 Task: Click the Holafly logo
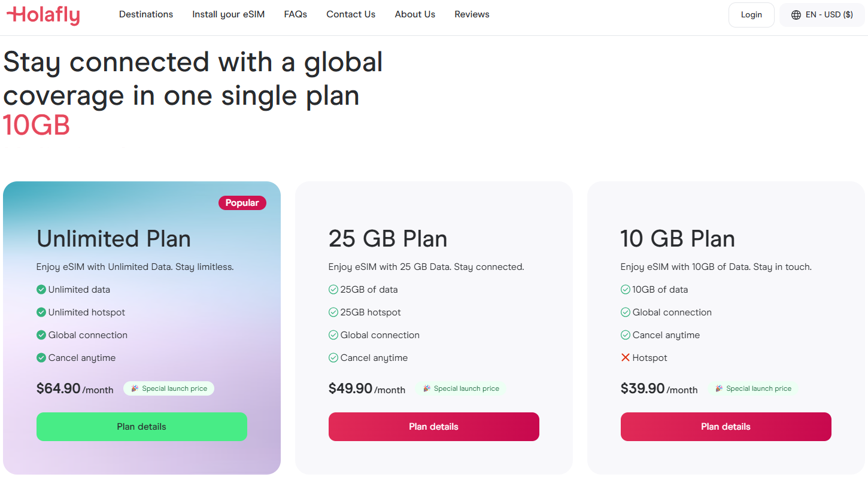[43, 15]
